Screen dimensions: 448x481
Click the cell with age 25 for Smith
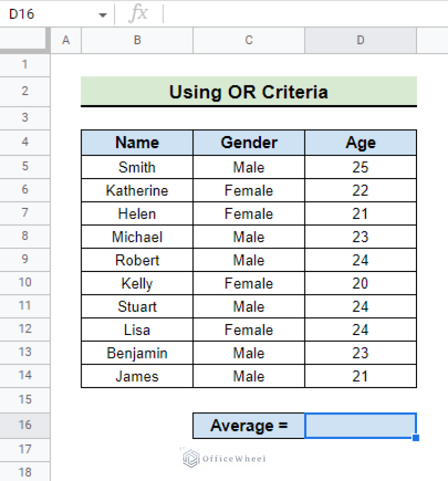click(x=360, y=166)
